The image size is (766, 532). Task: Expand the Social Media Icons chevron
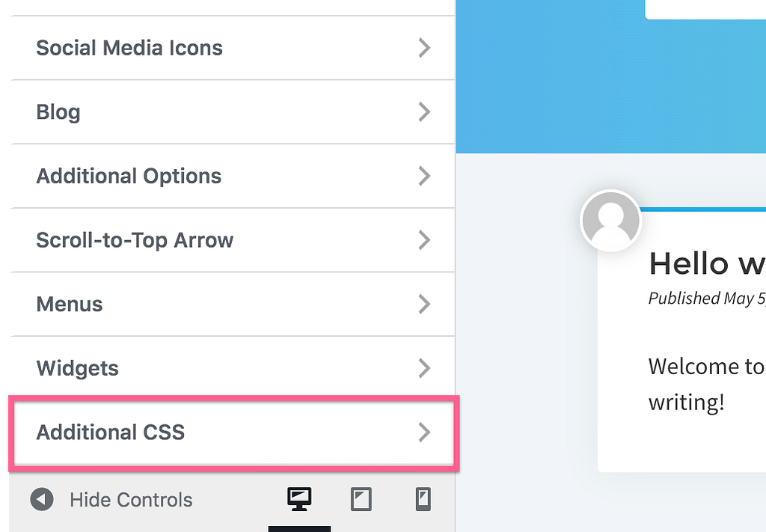click(424, 47)
